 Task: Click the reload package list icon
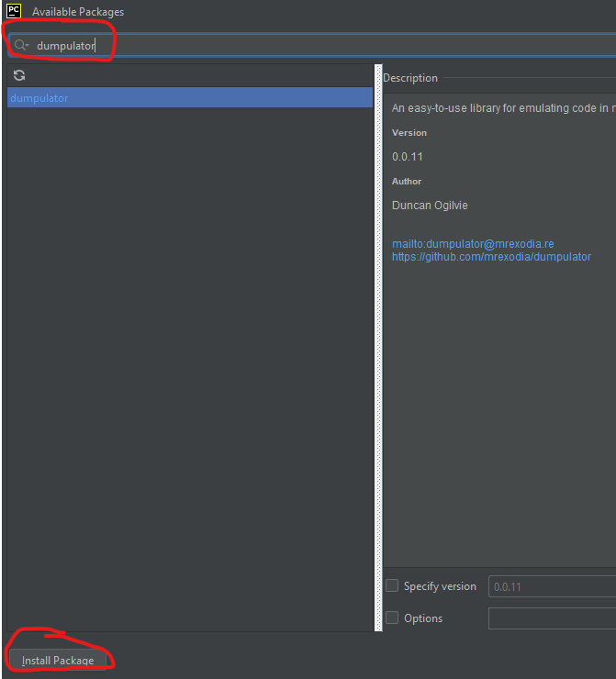(x=19, y=75)
